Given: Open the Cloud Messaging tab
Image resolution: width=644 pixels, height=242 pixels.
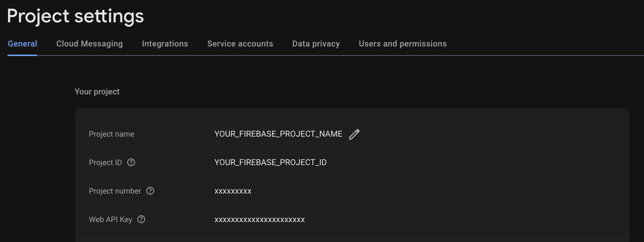Looking at the screenshot, I should (x=90, y=44).
